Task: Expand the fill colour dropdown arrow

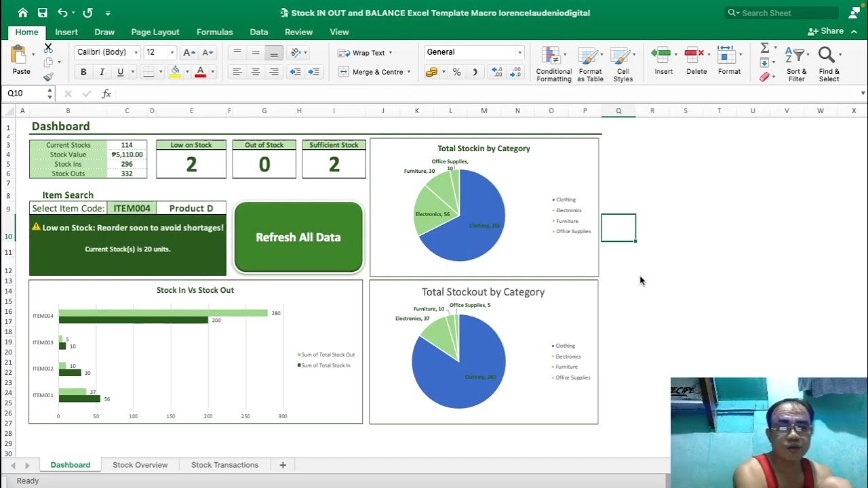Action: [x=187, y=72]
